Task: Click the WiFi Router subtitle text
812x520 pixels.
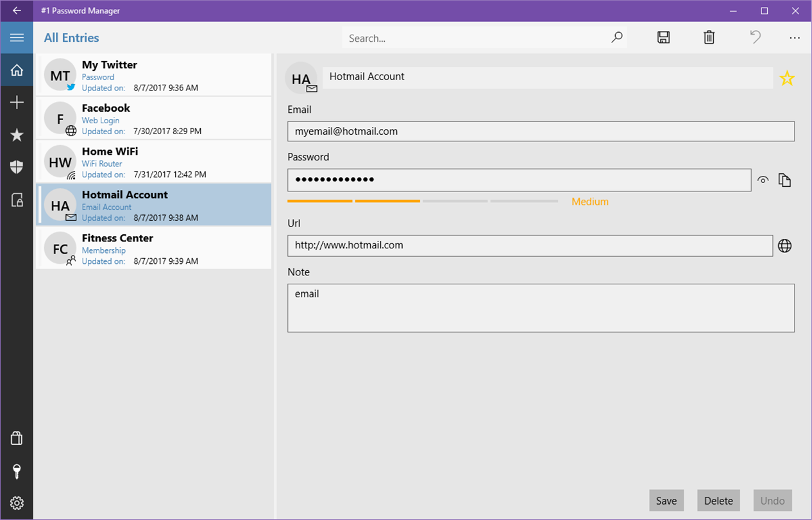Action: pos(102,164)
